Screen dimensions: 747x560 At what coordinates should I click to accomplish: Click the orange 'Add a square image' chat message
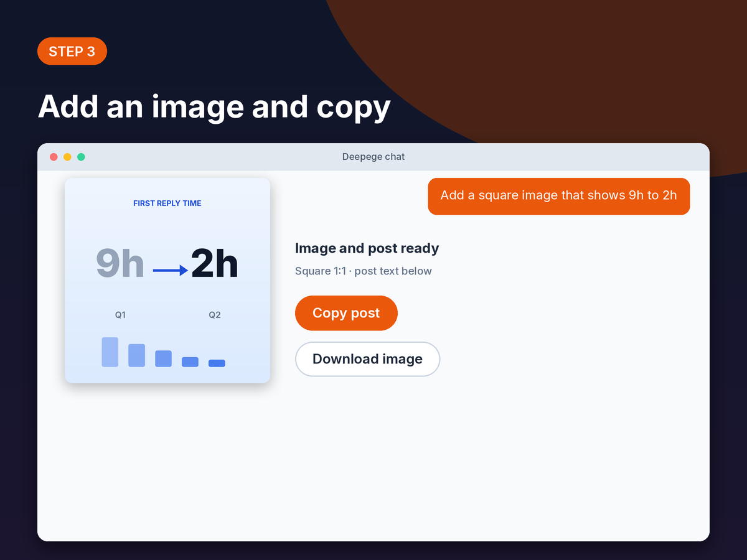pos(558,195)
